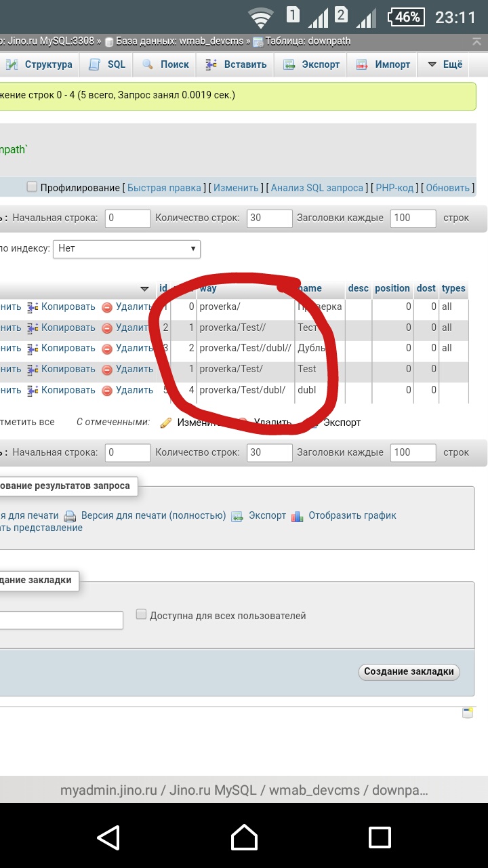
Task: Sort by the position column header
Action: point(392,288)
